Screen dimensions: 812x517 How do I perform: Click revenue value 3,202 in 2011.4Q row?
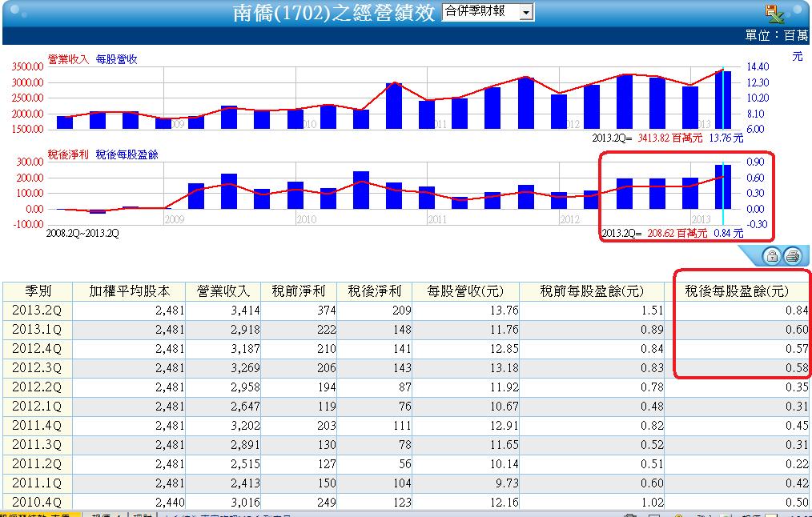[x=246, y=426]
